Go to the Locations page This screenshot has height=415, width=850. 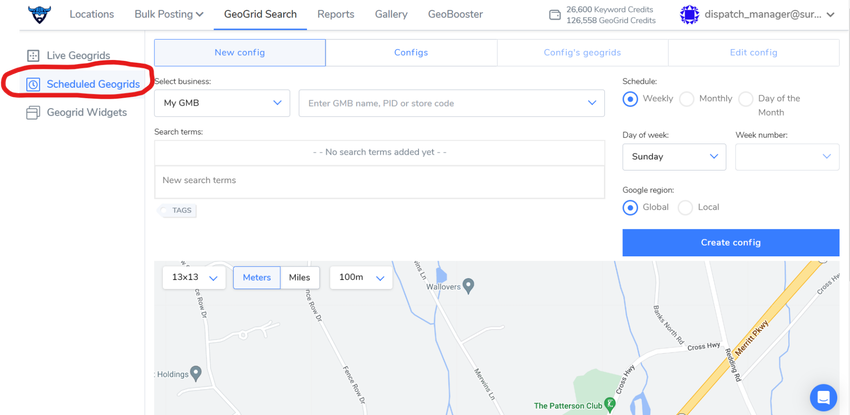[92, 14]
